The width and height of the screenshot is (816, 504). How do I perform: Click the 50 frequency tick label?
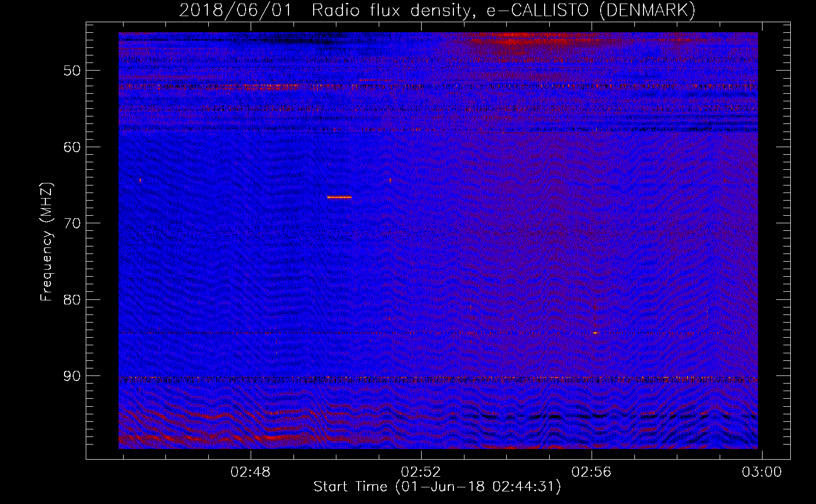point(72,71)
